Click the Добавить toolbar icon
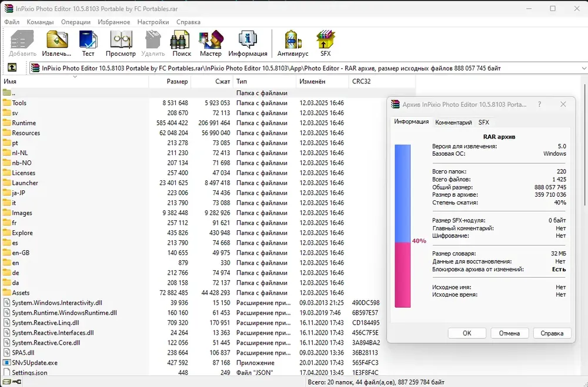This screenshot has width=588, height=387. [22, 39]
